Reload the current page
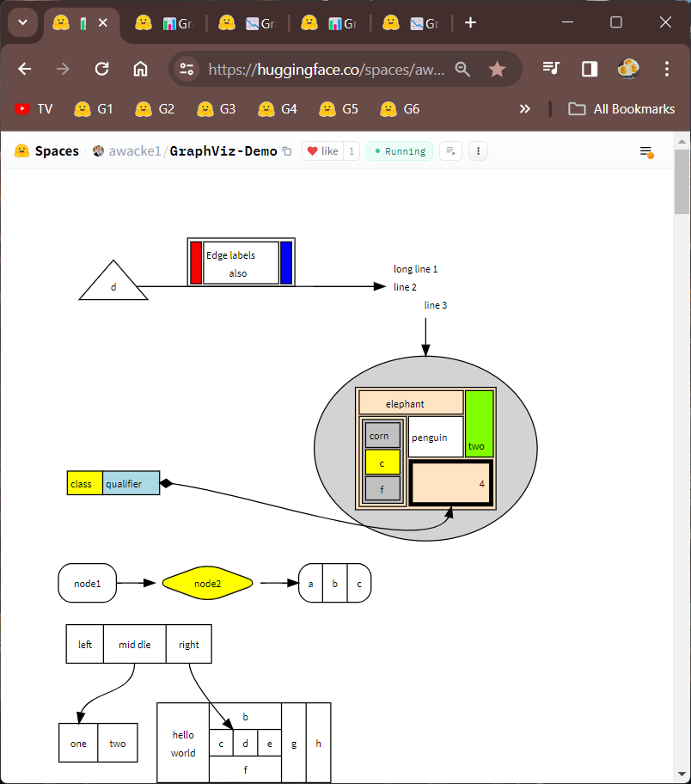691x784 pixels. point(101,69)
